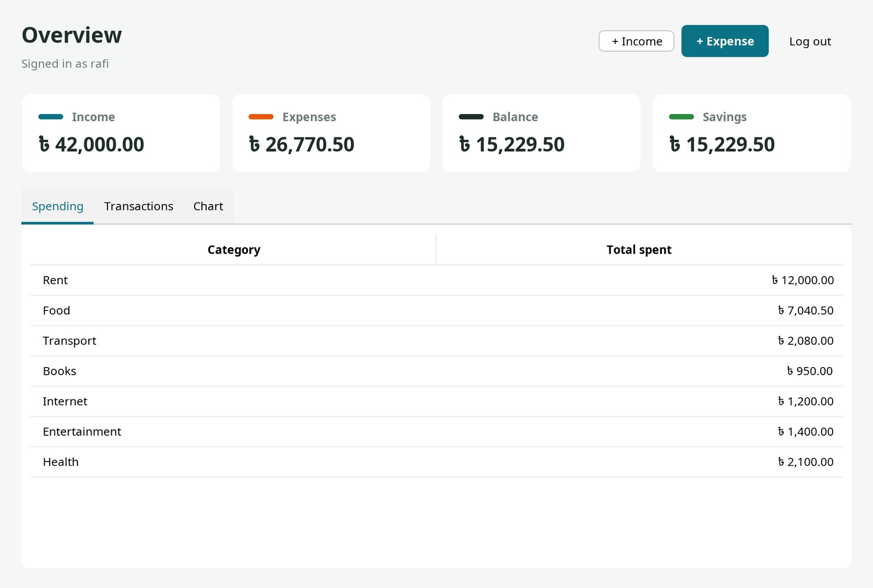
Task: Click the ৳ 1,400.00 entertainment total
Action: click(x=806, y=431)
